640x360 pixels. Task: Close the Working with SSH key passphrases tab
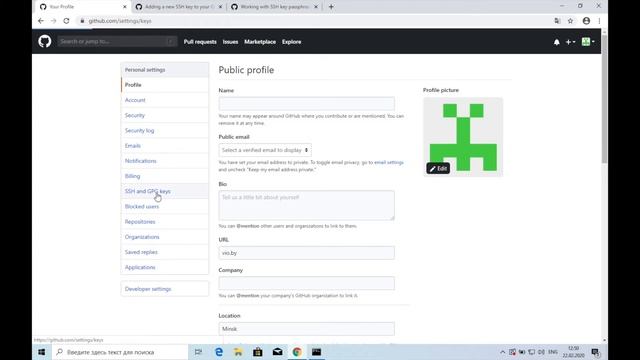(x=316, y=7)
